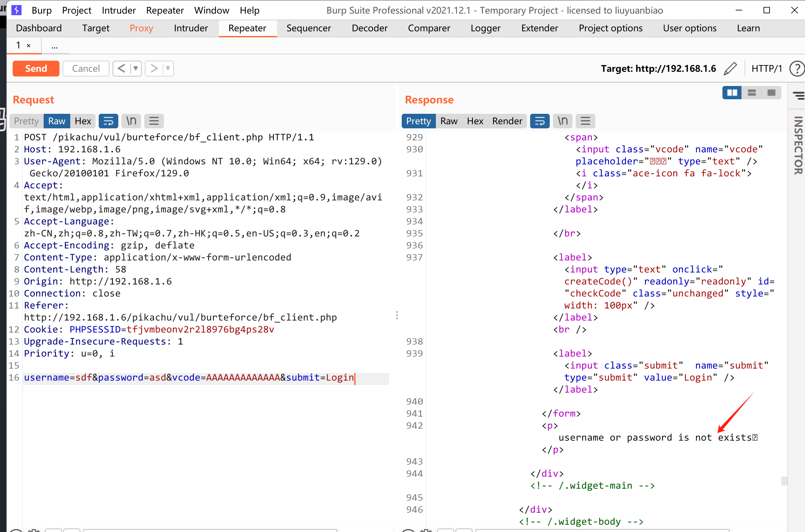Click Response pane \n non-printable icon
The height and width of the screenshot is (532, 805).
pyautogui.click(x=562, y=121)
